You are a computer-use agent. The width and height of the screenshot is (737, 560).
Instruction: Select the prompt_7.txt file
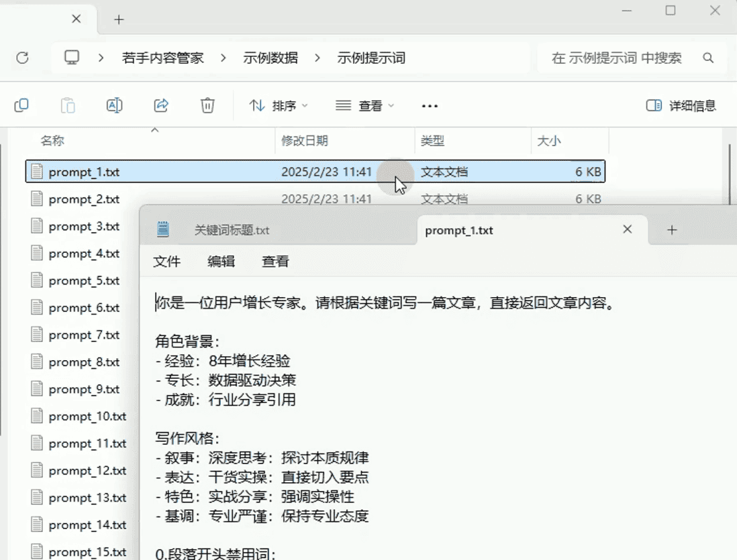pos(84,335)
